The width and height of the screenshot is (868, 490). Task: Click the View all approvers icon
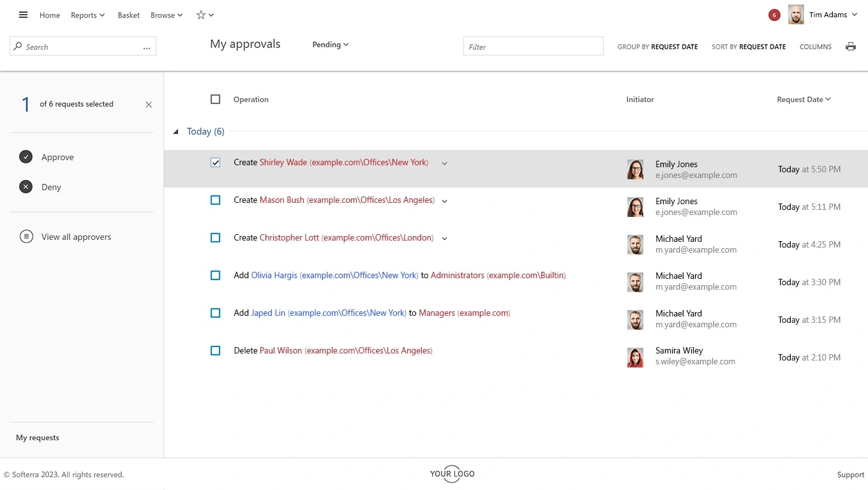click(x=26, y=237)
